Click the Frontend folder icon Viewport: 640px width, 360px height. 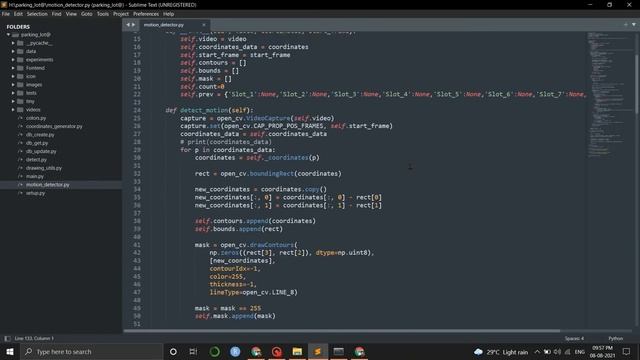click(x=20, y=68)
